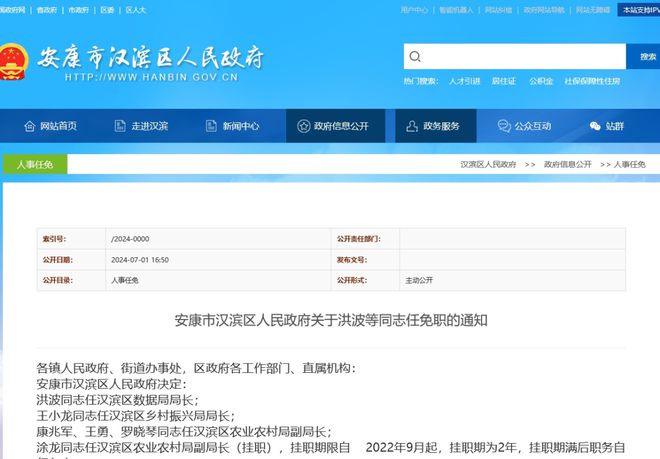The image size is (660, 459).
Task: Click the 人事任免 value in 公开目录 row
Action: click(x=125, y=280)
